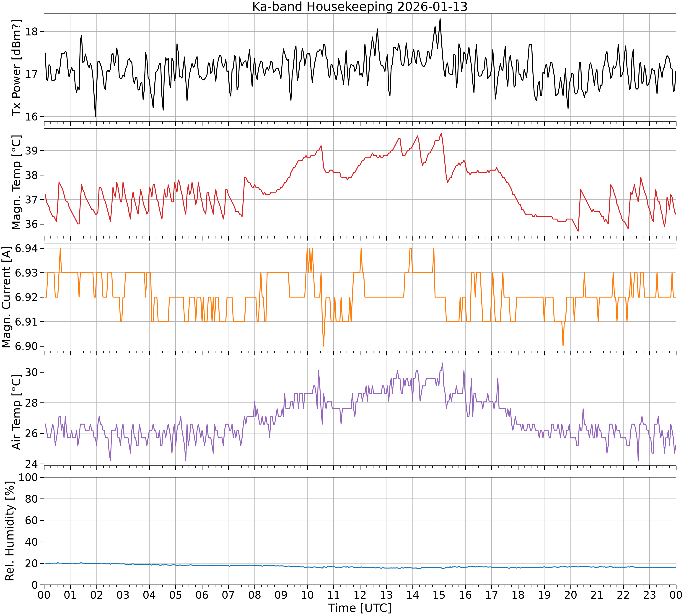This screenshot has width=684, height=616.
Task: Click the red Magn. Temp peak near 15 UTC
Action: coord(441,134)
